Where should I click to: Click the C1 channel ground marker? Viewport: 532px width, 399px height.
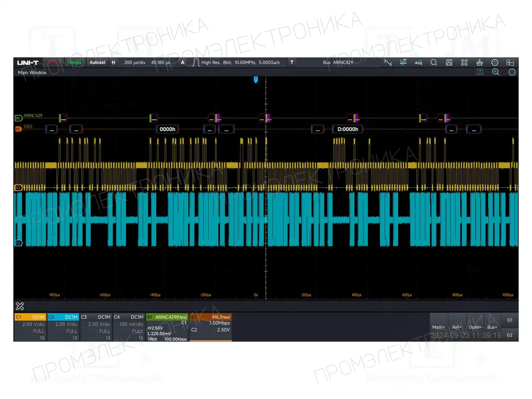[18, 188]
